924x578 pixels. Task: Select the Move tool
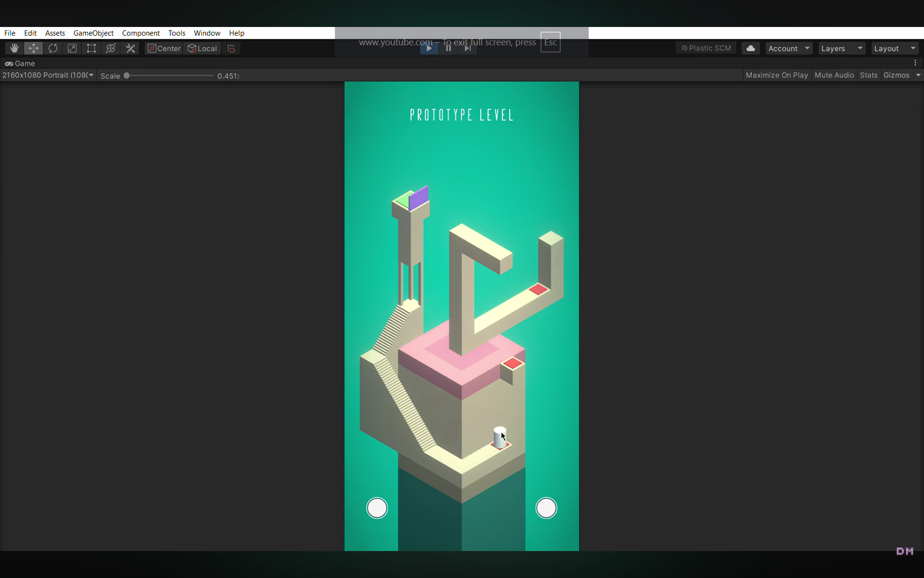click(x=34, y=48)
